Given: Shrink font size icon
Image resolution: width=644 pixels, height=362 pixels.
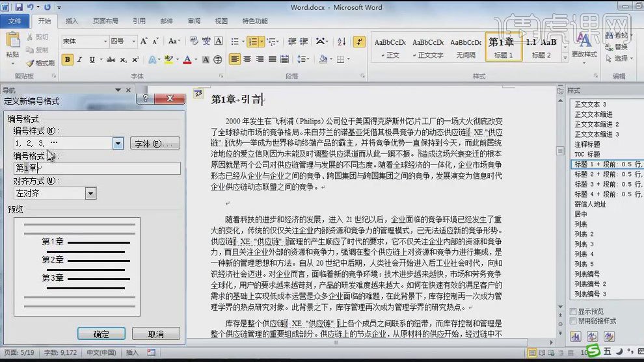Looking at the screenshot, I should click(155, 41).
